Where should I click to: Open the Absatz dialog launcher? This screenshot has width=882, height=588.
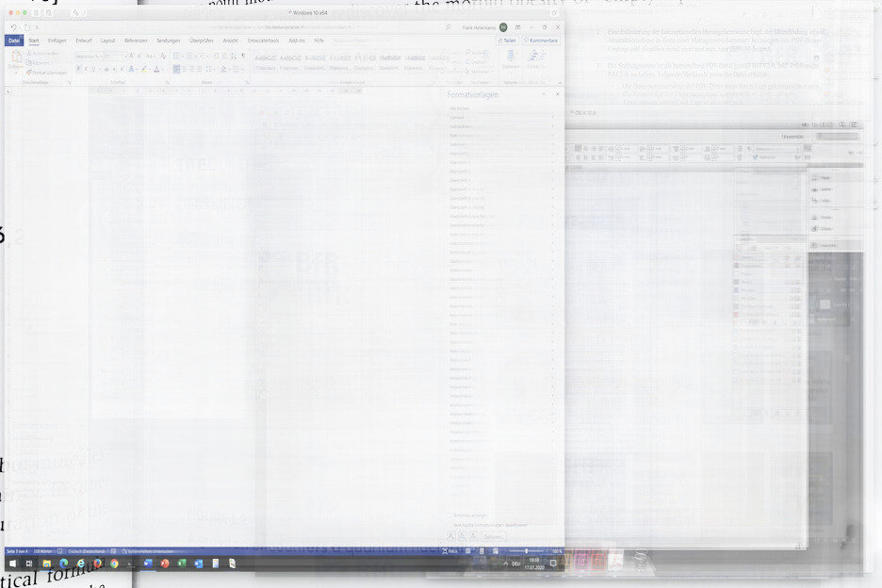247,83
